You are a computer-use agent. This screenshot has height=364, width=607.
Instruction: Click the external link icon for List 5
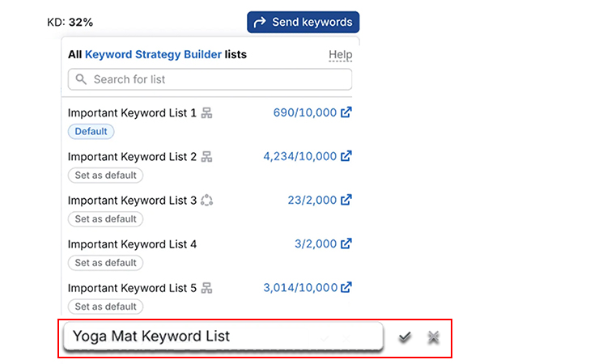pyautogui.click(x=346, y=287)
